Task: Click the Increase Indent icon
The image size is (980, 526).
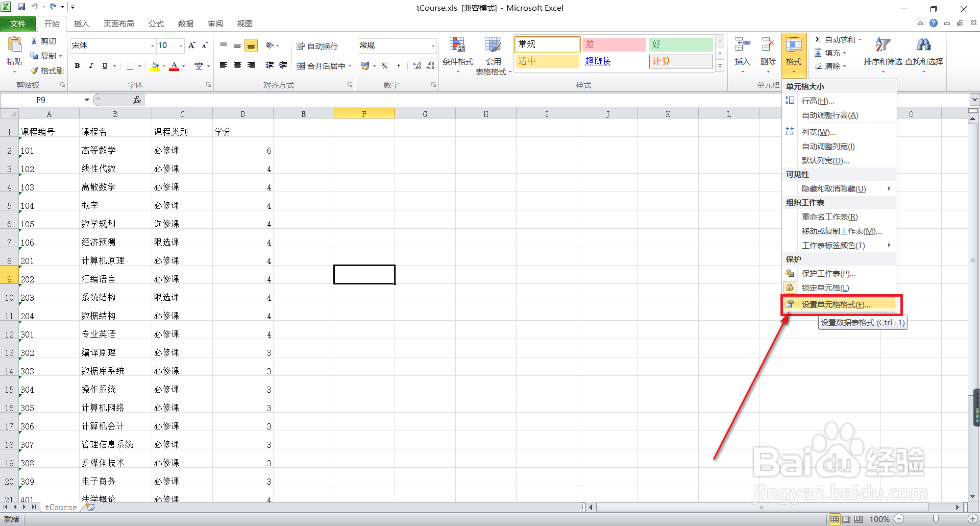Action: point(283,65)
